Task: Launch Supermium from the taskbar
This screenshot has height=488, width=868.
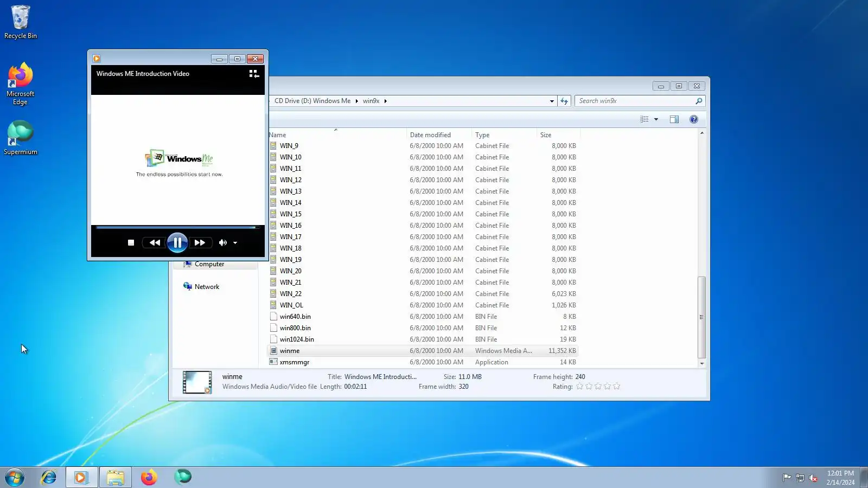Action: pyautogui.click(x=183, y=477)
